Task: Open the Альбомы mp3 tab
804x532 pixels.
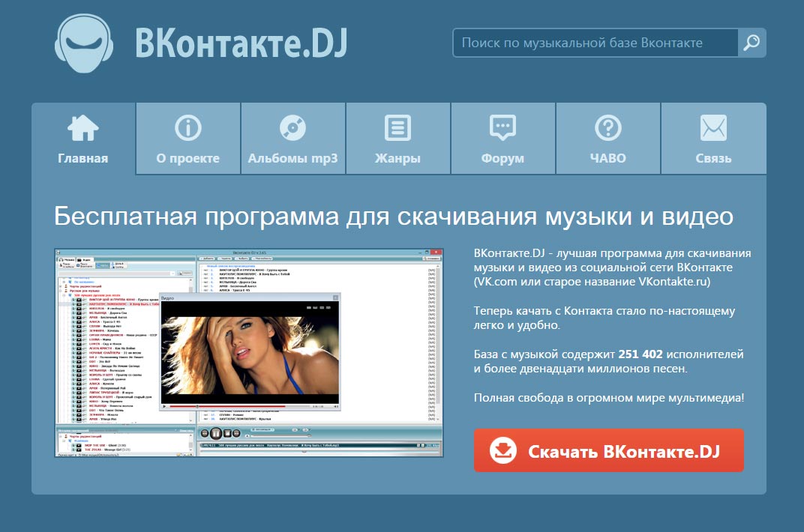Action: (292, 139)
